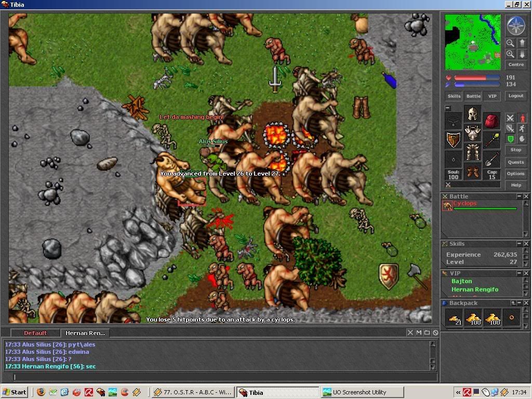Screen dimensions: 532x399
Task: Close the Battle panel
Action: point(526,196)
